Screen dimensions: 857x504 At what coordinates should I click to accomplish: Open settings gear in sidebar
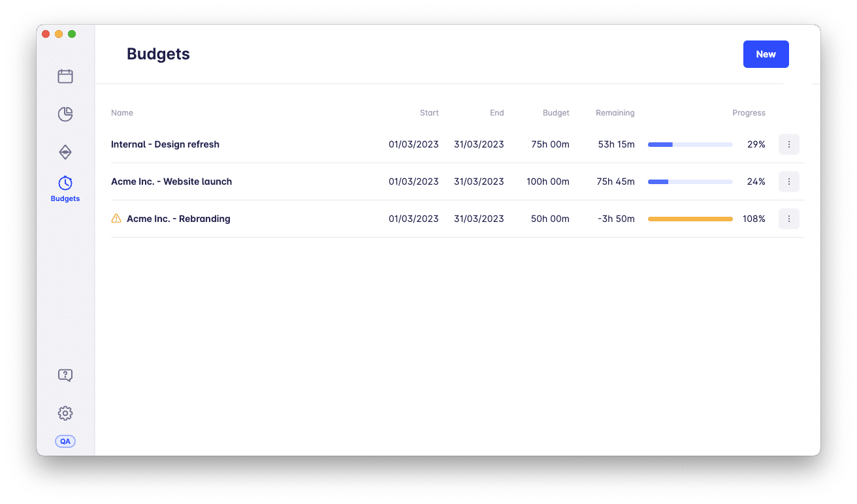[65, 413]
